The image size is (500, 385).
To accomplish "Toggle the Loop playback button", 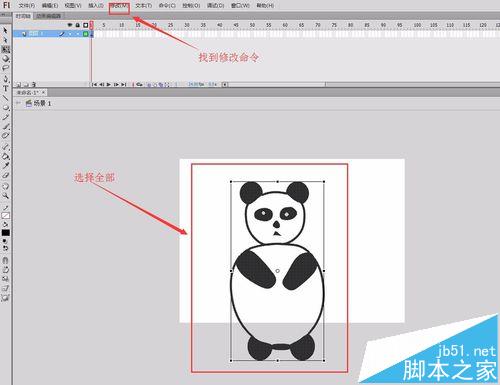I will [139, 85].
